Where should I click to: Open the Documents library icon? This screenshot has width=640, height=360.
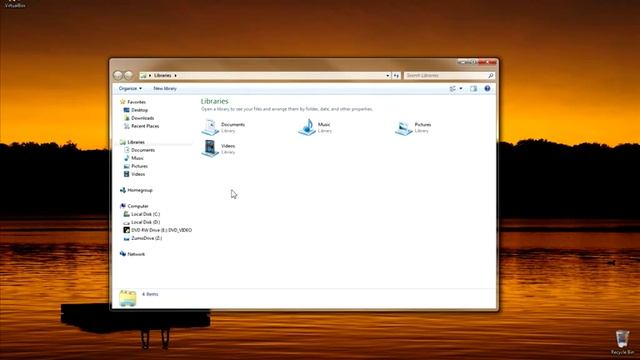click(210, 127)
